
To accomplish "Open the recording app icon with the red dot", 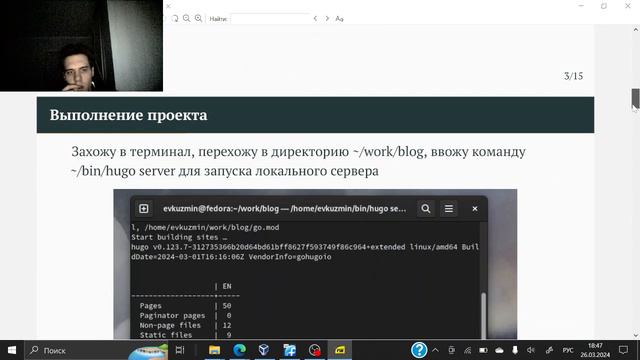I will point(315,350).
